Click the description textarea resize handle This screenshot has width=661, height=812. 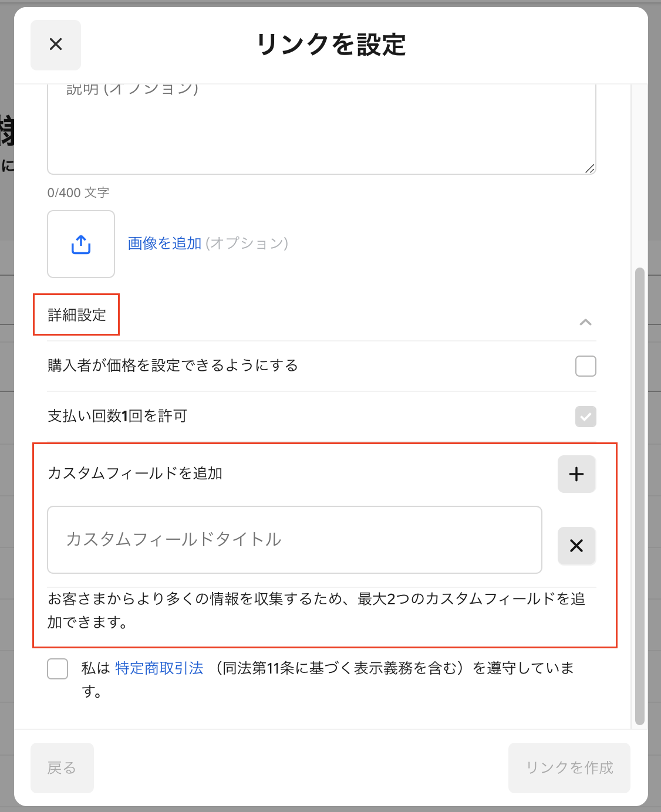pyautogui.click(x=590, y=168)
